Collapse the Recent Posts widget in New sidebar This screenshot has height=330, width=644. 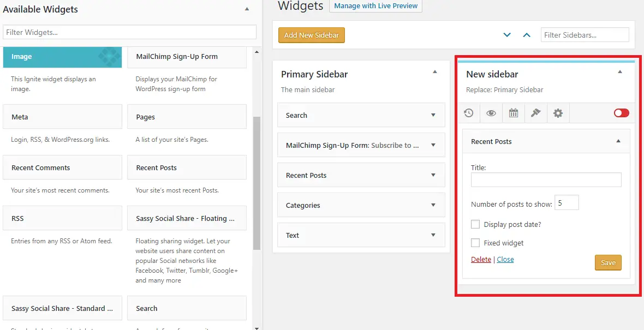pos(618,141)
